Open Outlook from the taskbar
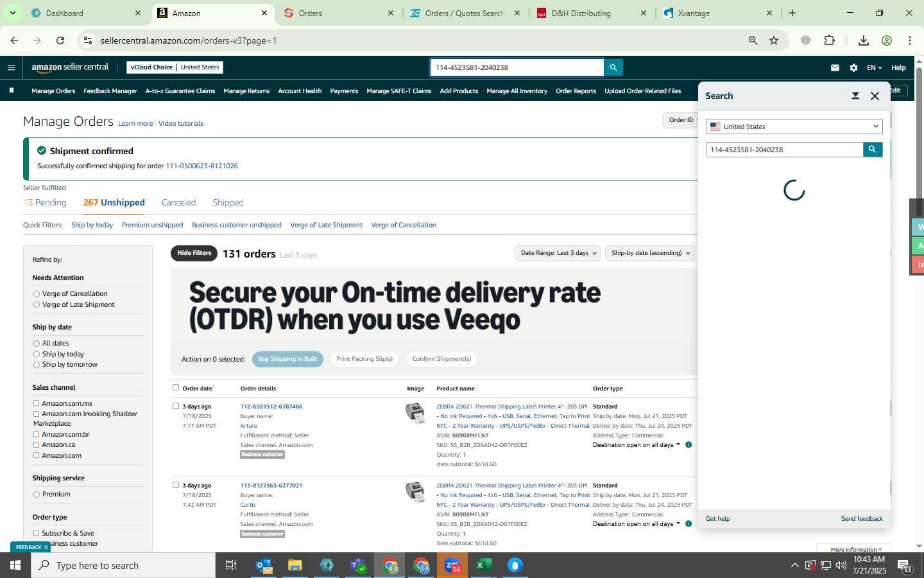 [x=264, y=565]
